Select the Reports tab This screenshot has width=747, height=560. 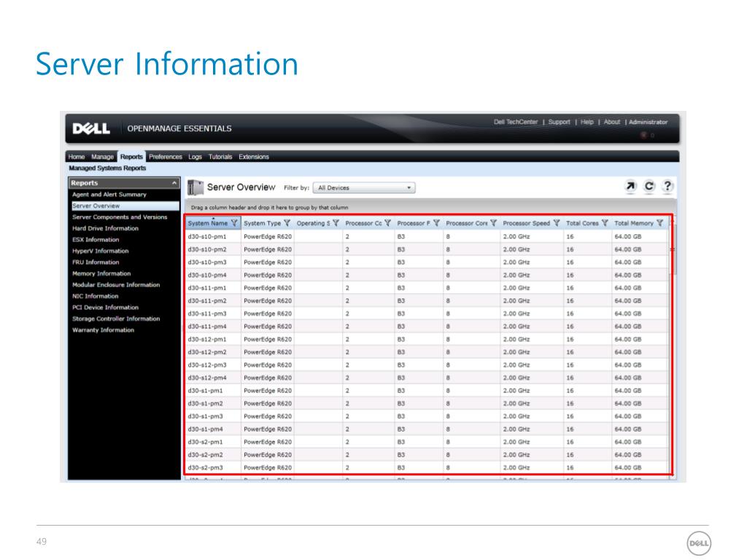pos(131,157)
